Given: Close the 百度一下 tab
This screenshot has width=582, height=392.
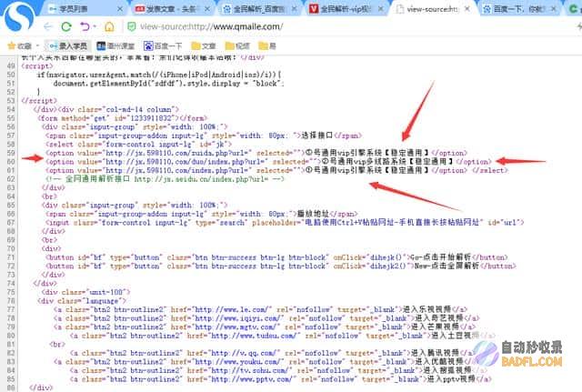Looking at the screenshot, I should coord(554,9).
